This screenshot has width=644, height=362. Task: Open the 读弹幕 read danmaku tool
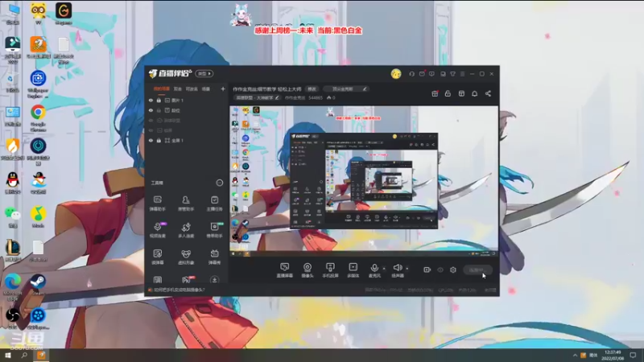coord(157,257)
